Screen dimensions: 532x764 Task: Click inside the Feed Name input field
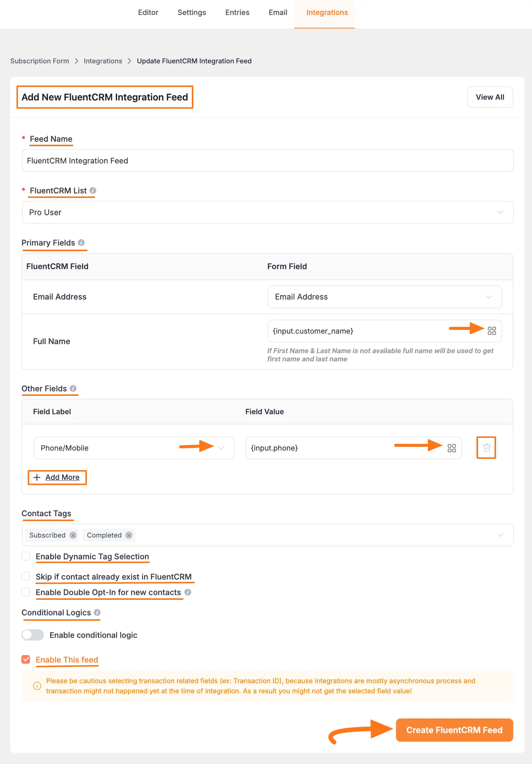pos(267,160)
